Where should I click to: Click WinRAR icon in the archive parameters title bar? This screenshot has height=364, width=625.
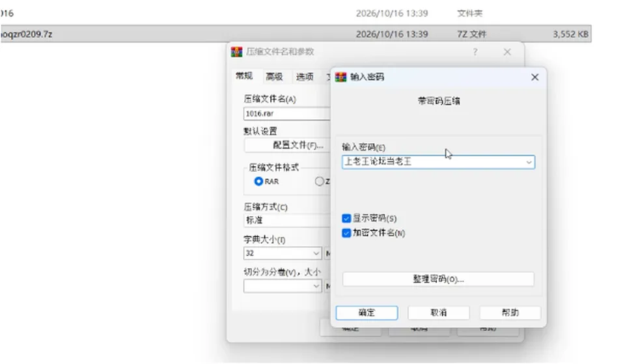click(x=236, y=52)
